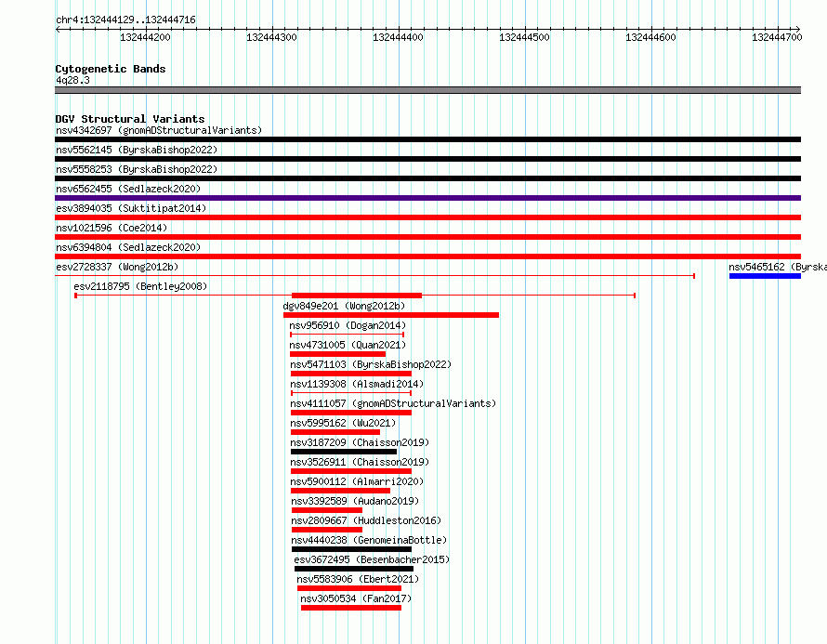
Task: Open variant nsv5583906 (Ebert2021)
Action: click(x=358, y=579)
